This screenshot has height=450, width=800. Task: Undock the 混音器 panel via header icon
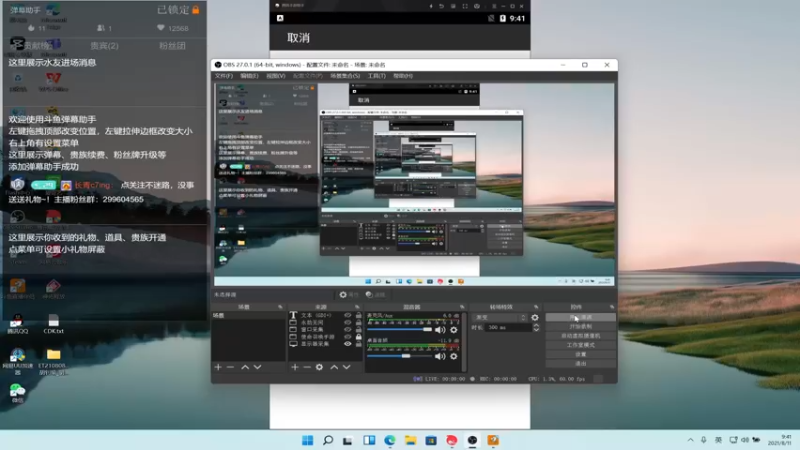tap(462, 307)
